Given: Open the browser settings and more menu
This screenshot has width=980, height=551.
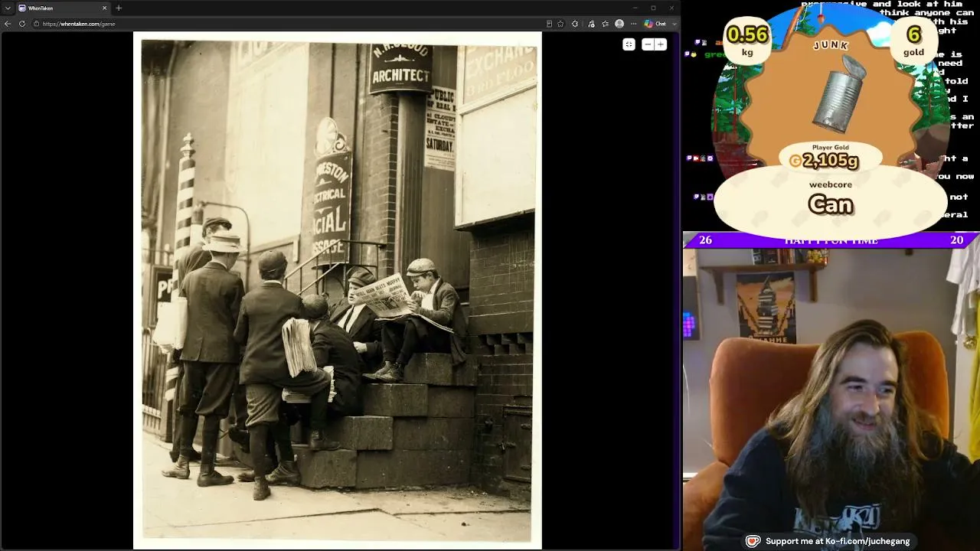Looking at the screenshot, I should point(634,24).
